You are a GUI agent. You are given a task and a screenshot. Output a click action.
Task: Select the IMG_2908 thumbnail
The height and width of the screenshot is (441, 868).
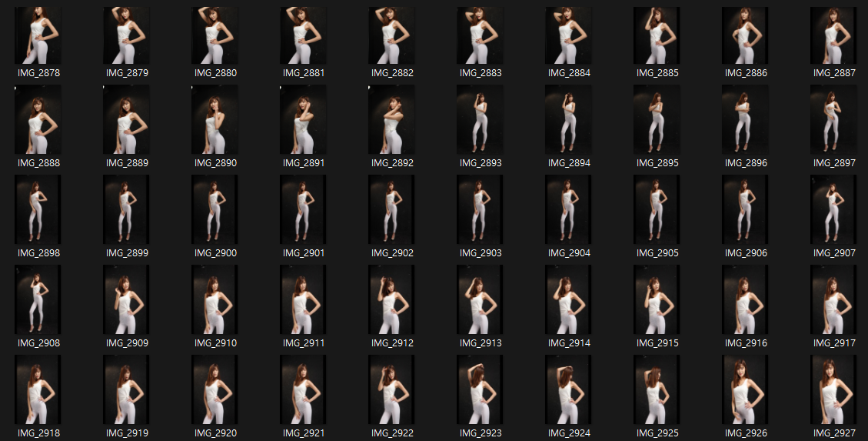coord(38,299)
